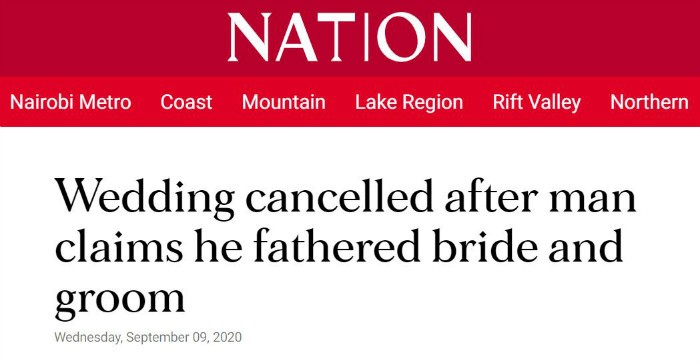Click the word "groom" on the last headline line

pos(120,298)
